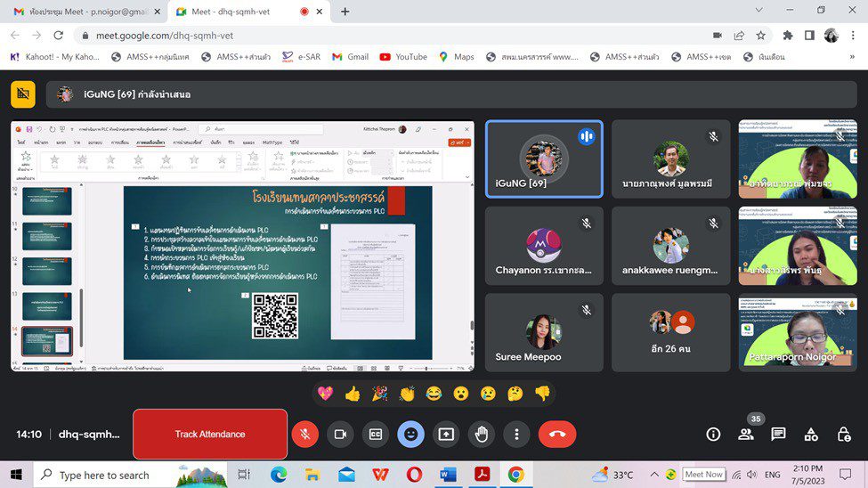Screen dimensions: 868x488
Task: Select the Chayanon participant tile
Action: [544, 246]
